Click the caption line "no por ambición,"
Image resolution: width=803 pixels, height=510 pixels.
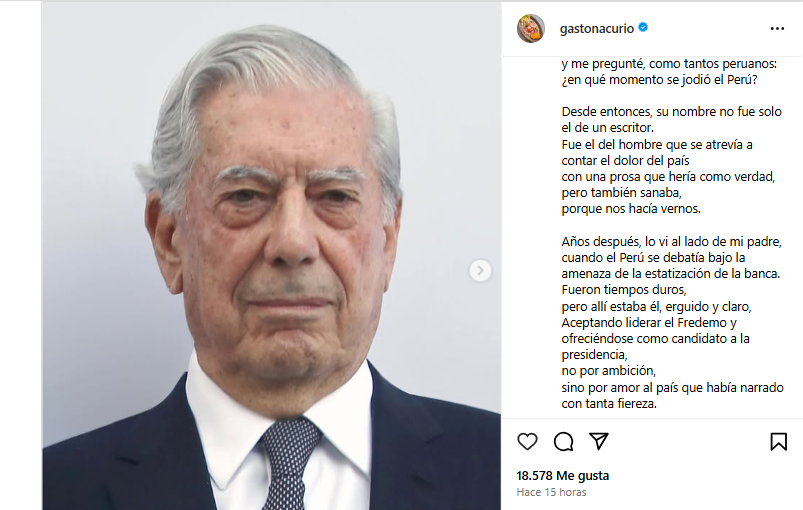[x=608, y=371]
